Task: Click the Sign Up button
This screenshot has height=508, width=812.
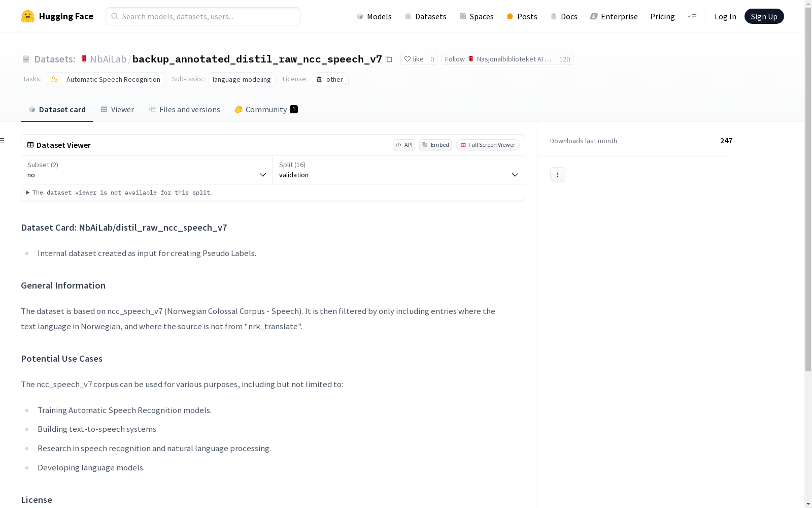Action: point(764,16)
